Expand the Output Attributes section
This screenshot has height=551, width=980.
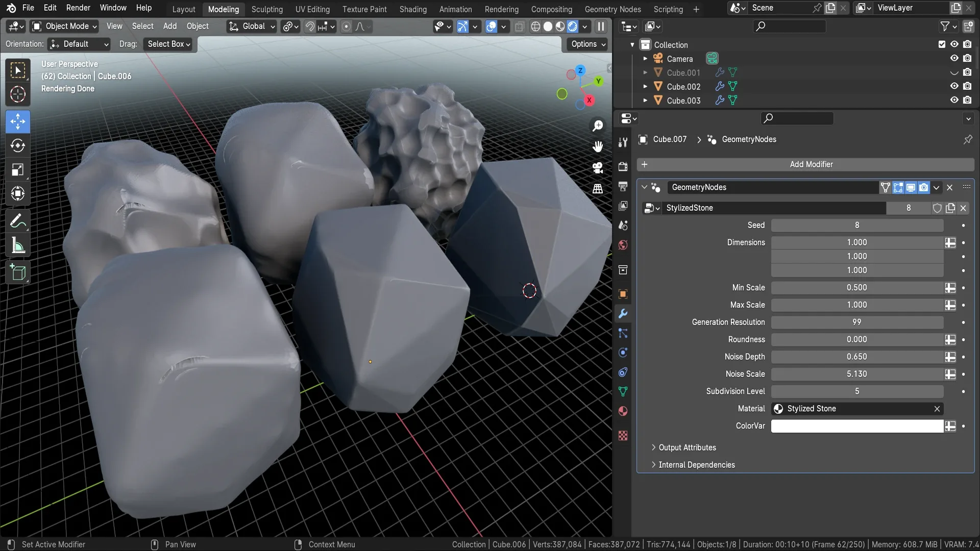(x=687, y=447)
